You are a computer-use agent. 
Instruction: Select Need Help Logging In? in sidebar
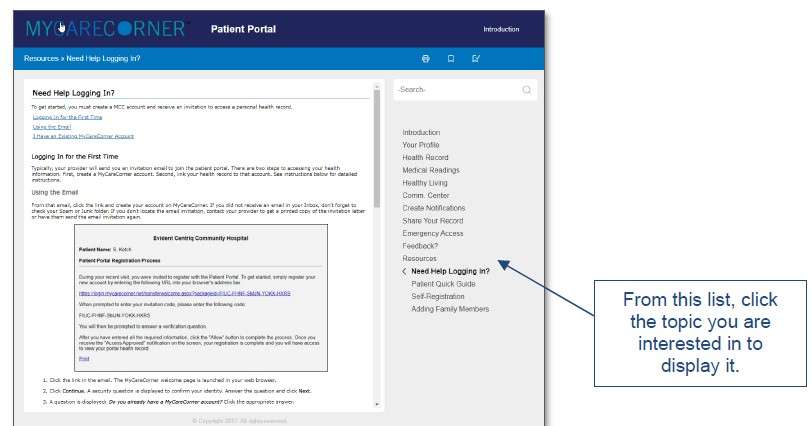[x=450, y=271]
